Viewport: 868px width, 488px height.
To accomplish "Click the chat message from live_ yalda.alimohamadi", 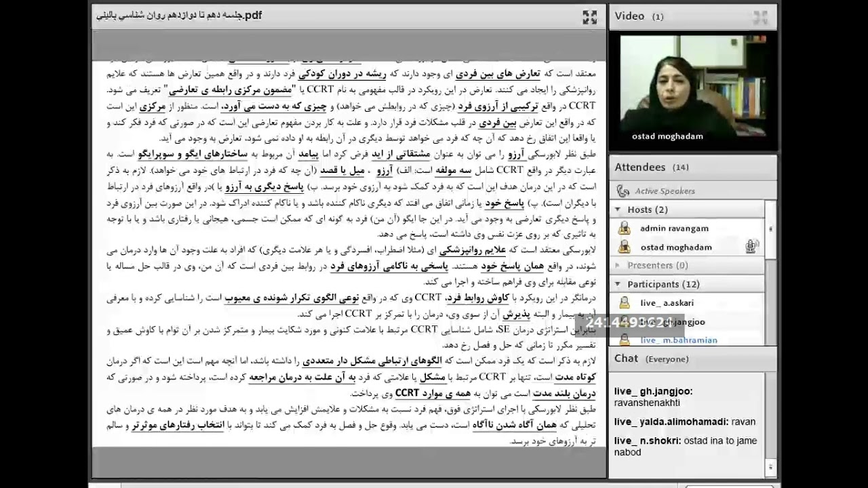I will click(x=685, y=422).
